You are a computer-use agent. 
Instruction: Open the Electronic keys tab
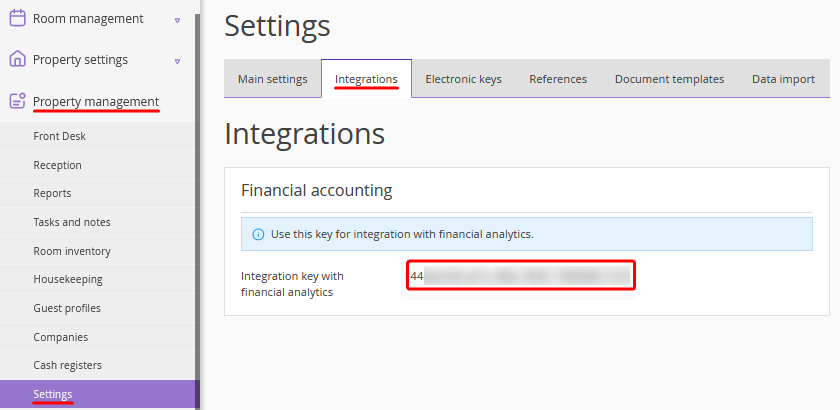pos(463,79)
